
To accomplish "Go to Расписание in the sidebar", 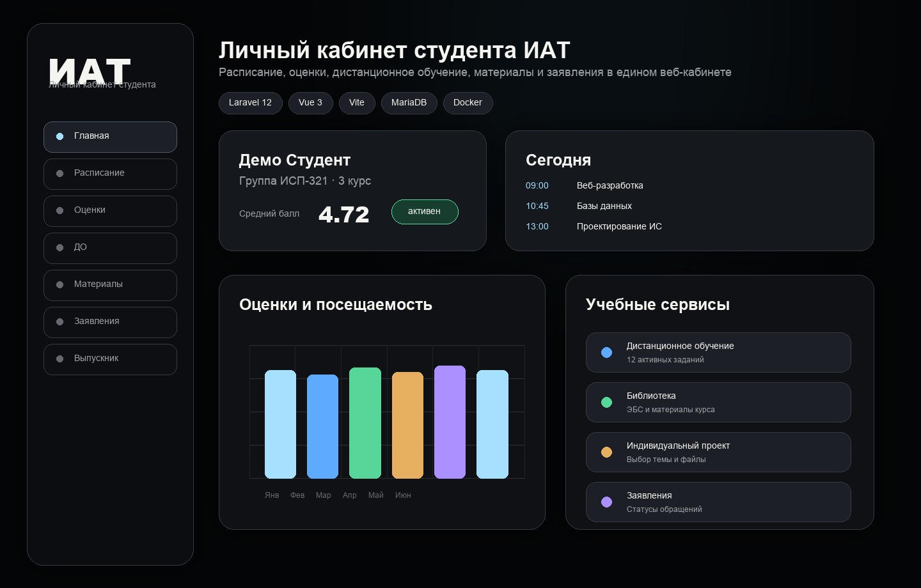I will tap(110, 174).
